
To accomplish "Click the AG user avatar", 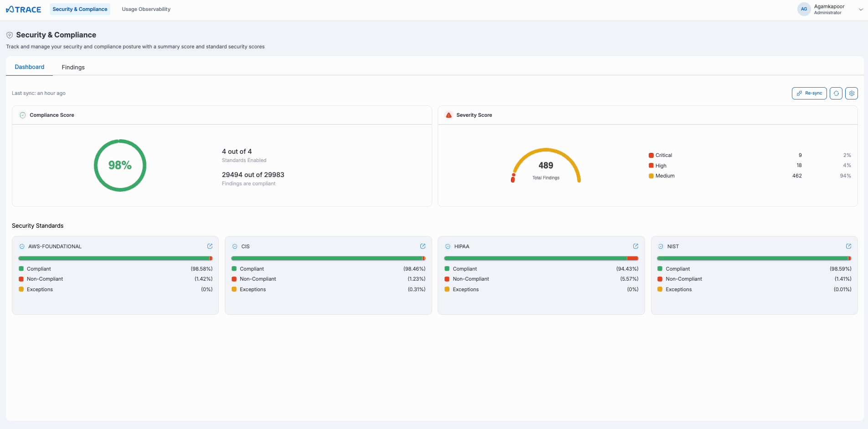I will click(804, 9).
